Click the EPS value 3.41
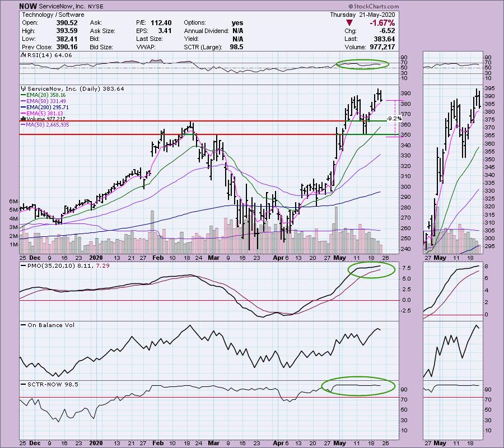 (165, 31)
